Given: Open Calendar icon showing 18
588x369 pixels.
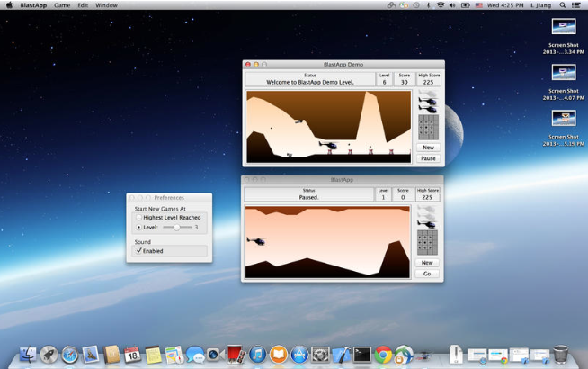Looking at the screenshot, I should (x=132, y=355).
